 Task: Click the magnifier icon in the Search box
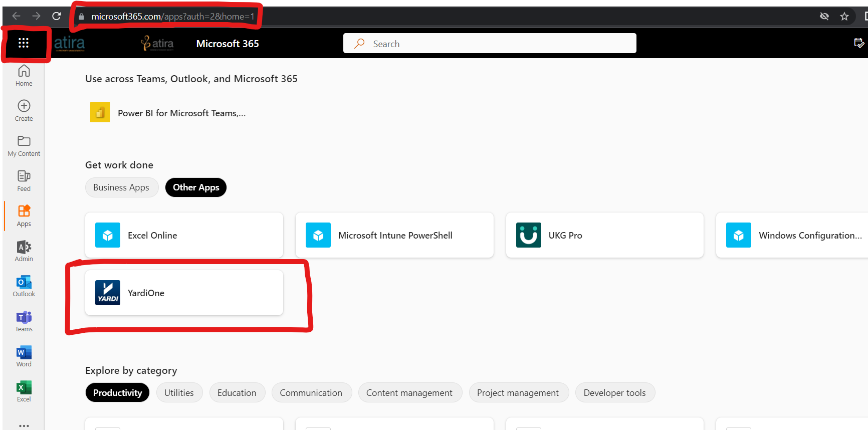point(359,44)
